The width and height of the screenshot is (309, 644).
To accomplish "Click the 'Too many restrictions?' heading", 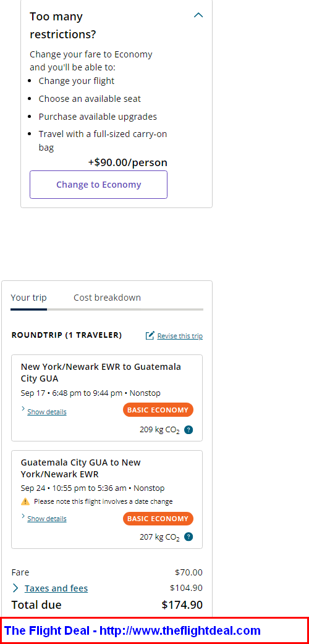I will pyautogui.click(x=63, y=25).
